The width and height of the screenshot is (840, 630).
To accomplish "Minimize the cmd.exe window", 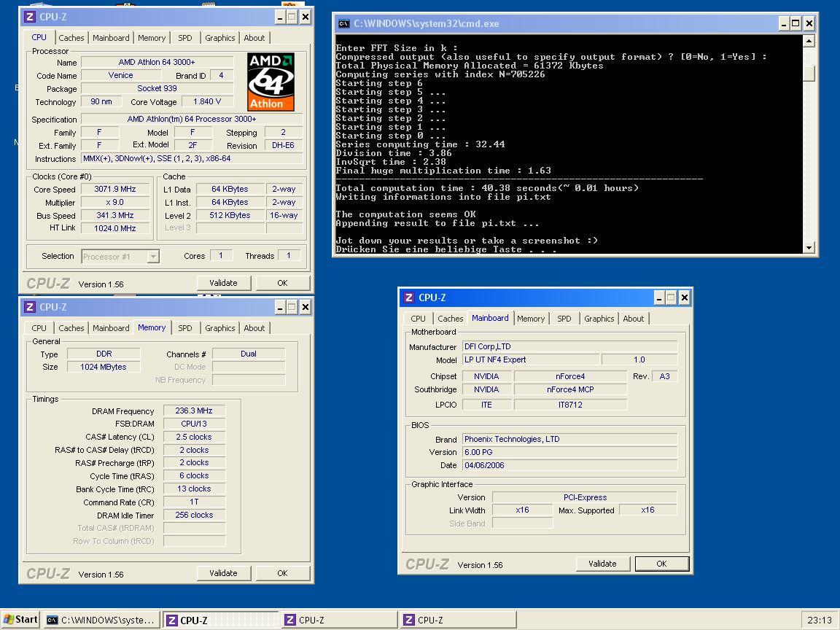I will click(784, 23).
